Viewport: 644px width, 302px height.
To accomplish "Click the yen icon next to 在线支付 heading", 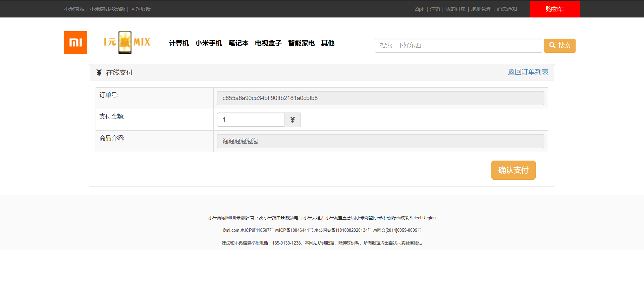I will (99, 73).
